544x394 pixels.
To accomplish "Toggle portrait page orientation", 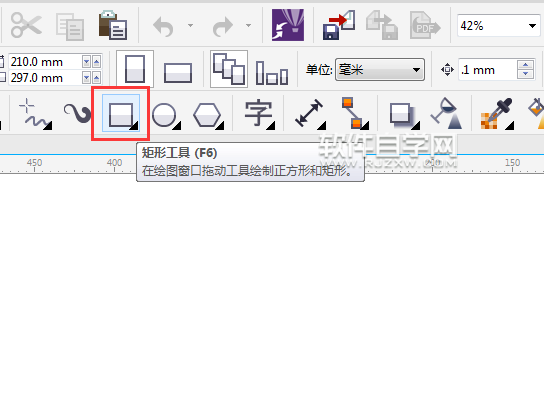I will 135,69.
